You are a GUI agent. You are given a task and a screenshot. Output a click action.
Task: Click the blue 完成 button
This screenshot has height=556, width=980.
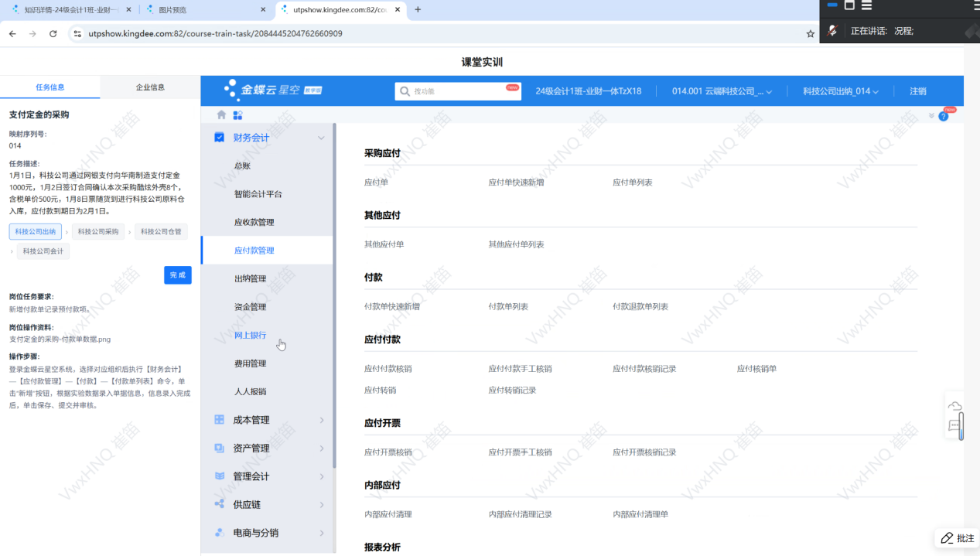click(177, 275)
